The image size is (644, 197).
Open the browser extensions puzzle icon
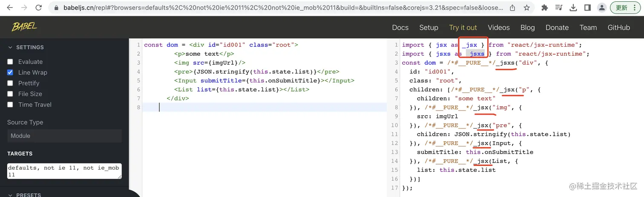544,8
